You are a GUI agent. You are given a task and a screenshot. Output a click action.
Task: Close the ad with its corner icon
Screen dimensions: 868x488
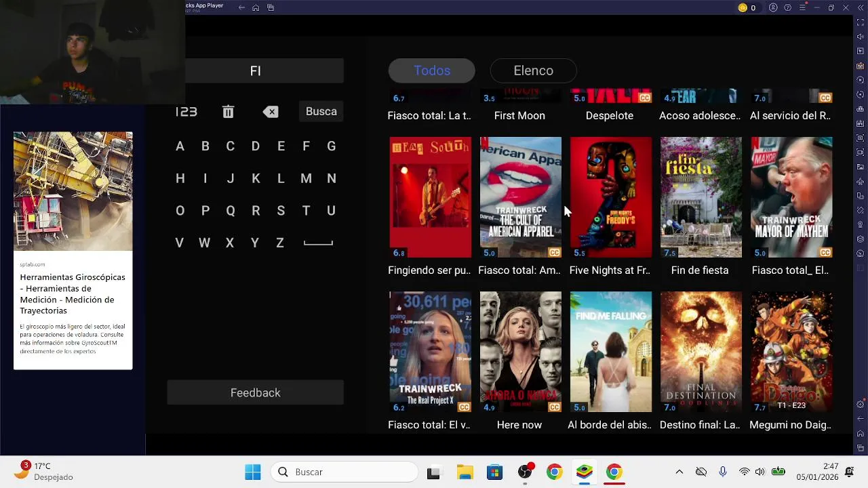pos(128,136)
